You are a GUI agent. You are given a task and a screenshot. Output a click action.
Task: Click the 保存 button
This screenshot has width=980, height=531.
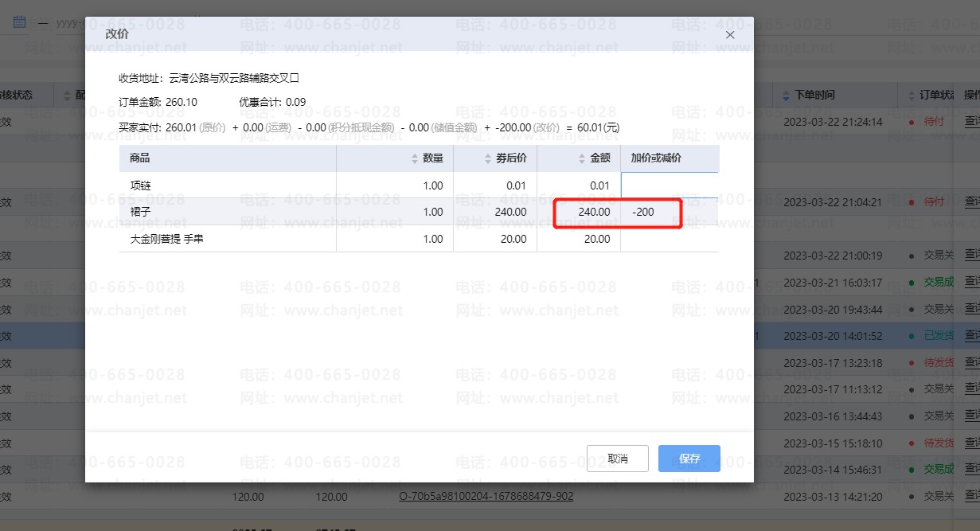pos(689,459)
